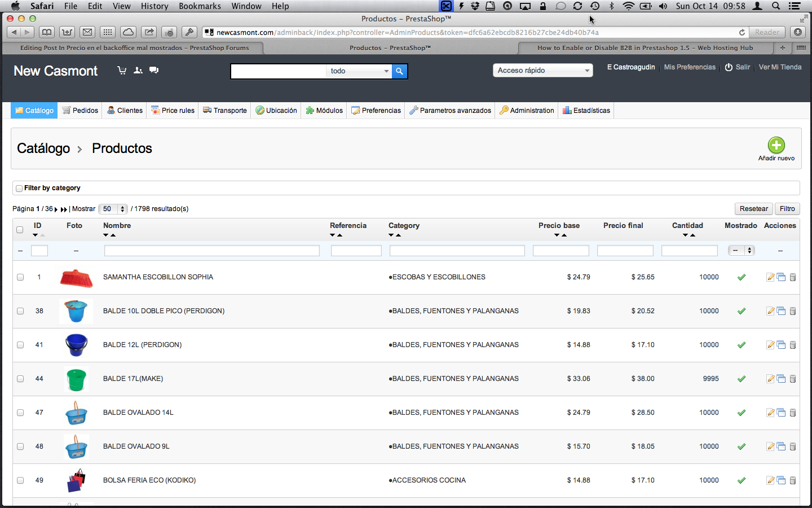Screen dimensions: 812x508
Task: Open the Acceso rápido dropdown
Action: click(542, 71)
